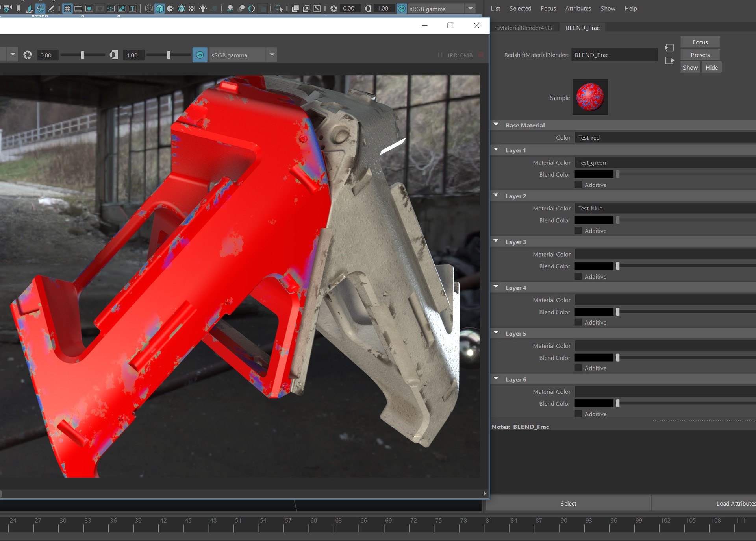Toggle color management ON button in render view
756x541 pixels.
200,55
